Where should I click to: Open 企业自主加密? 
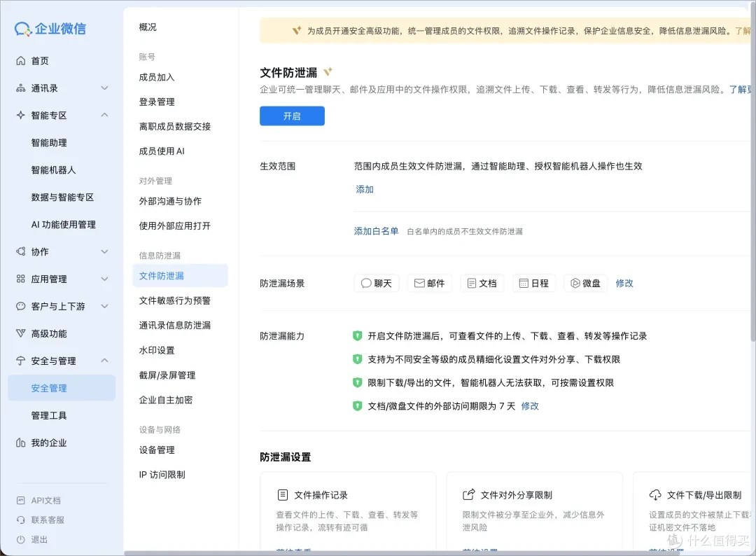(x=166, y=400)
